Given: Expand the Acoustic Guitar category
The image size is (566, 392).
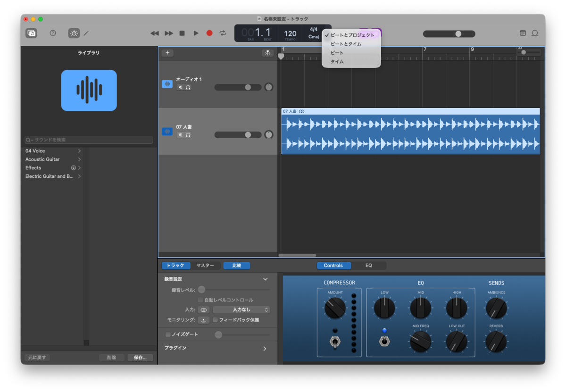Looking at the screenshot, I should tap(53, 159).
